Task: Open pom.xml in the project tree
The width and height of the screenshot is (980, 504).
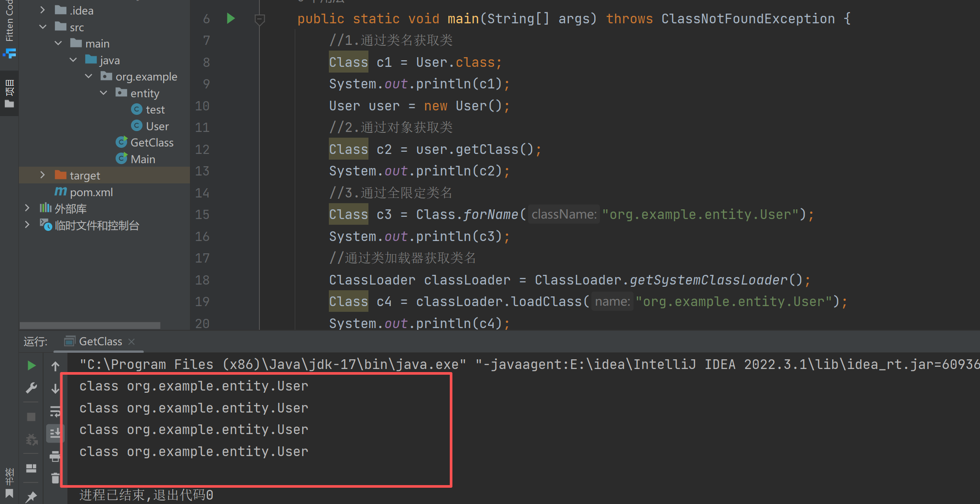Action: point(91,192)
